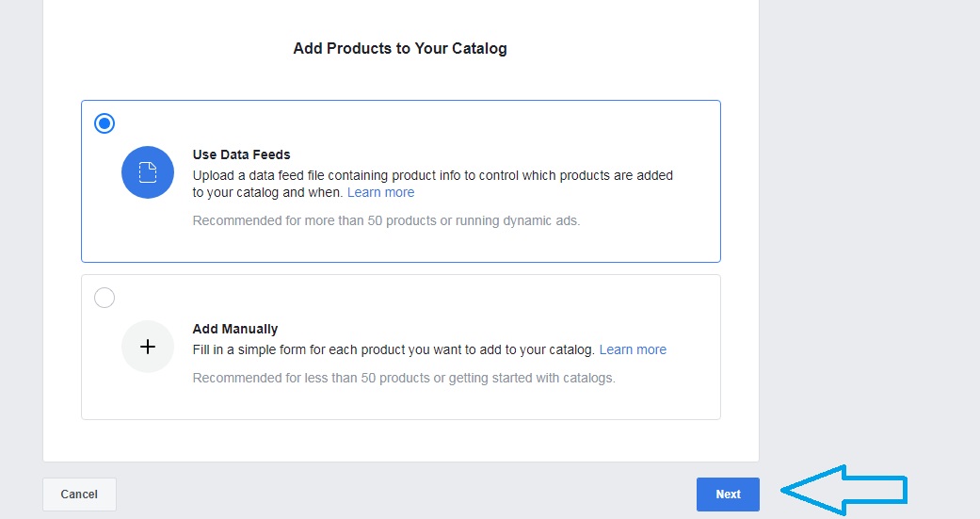Image resolution: width=980 pixels, height=519 pixels.
Task: Click the Cancel button
Action: [79, 494]
